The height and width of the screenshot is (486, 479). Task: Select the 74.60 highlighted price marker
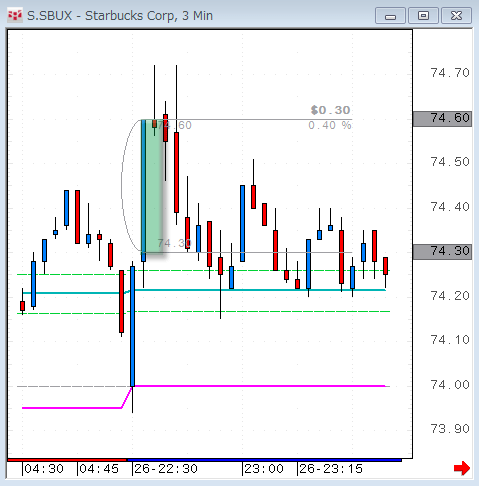coord(442,119)
